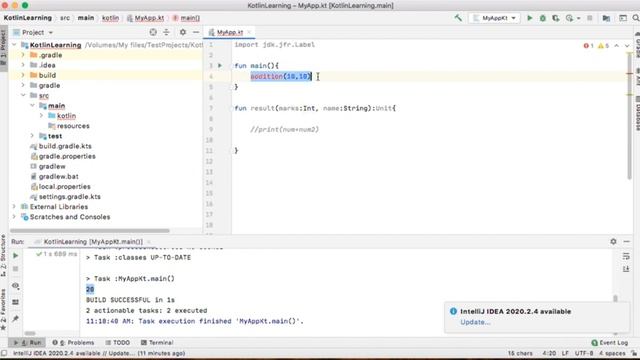Select settings.gradle.kts file
The width and height of the screenshot is (640, 360).
[65, 197]
